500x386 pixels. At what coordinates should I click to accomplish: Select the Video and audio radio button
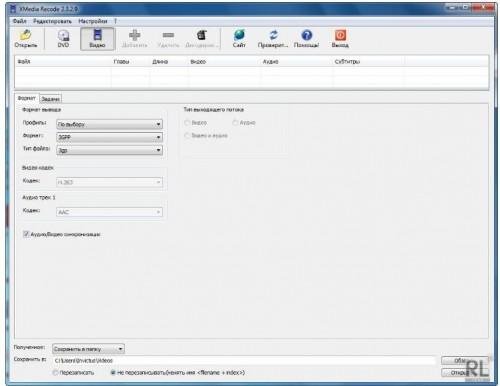pyautogui.click(x=187, y=135)
